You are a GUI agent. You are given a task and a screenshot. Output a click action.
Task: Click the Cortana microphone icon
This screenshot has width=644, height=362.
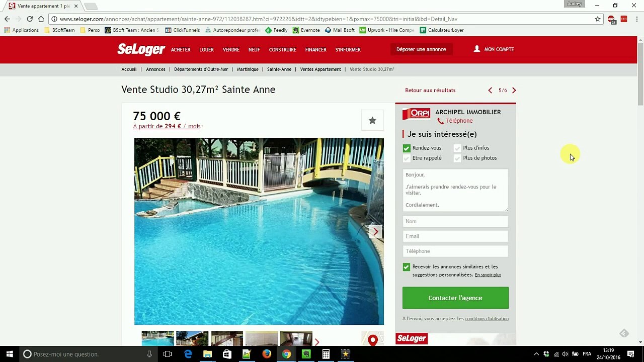tap(149, 354)
